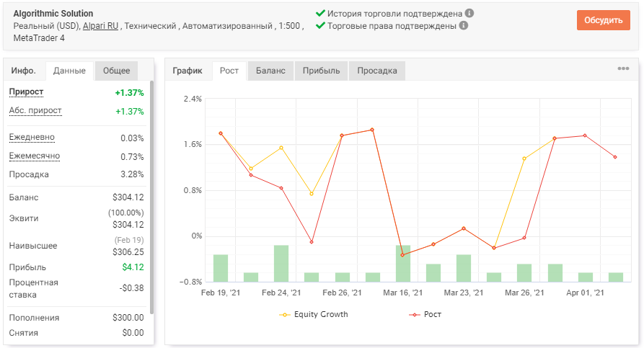Click the drawdown value '3.28%'

pyautogui.click(x=132, y=174)
